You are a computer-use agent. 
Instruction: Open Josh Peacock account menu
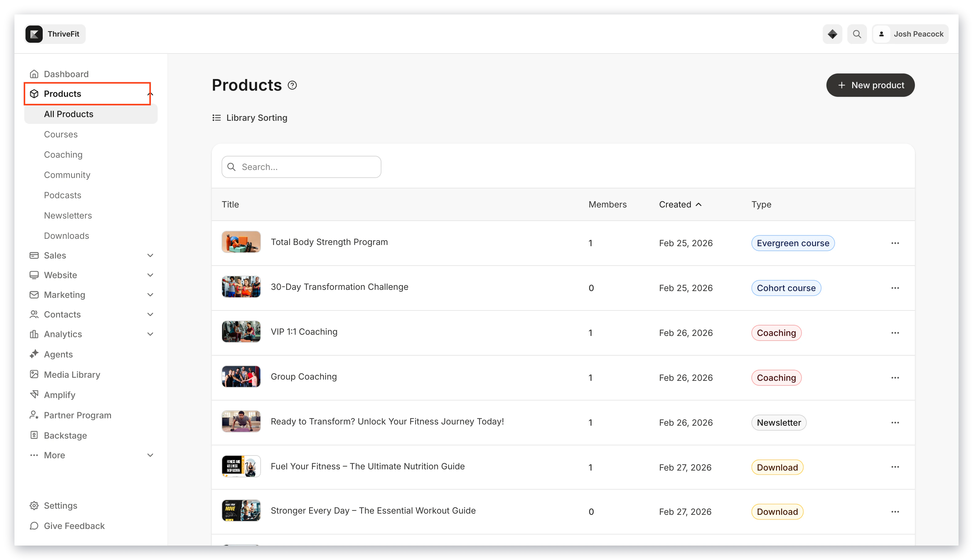(x=910, y=34)
